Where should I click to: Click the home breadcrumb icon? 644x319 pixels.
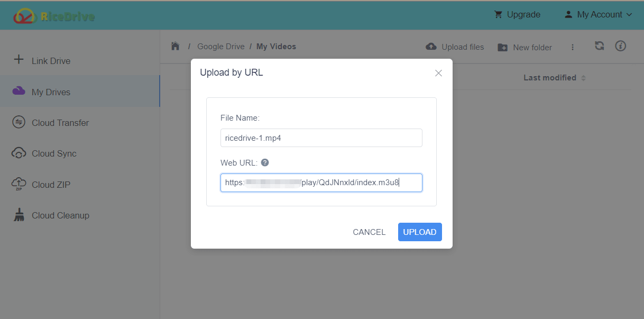click(175, 46)
